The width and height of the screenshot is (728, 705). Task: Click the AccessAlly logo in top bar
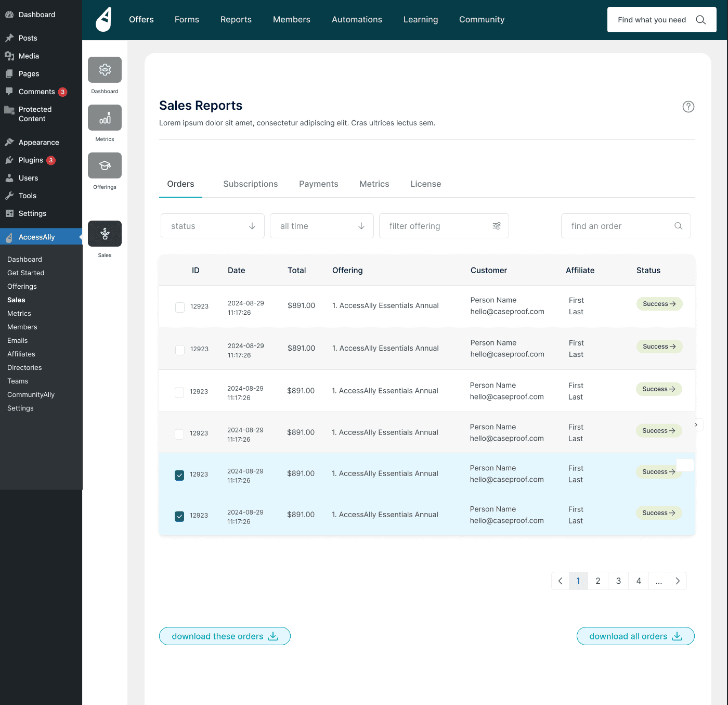tap(104, 20)
